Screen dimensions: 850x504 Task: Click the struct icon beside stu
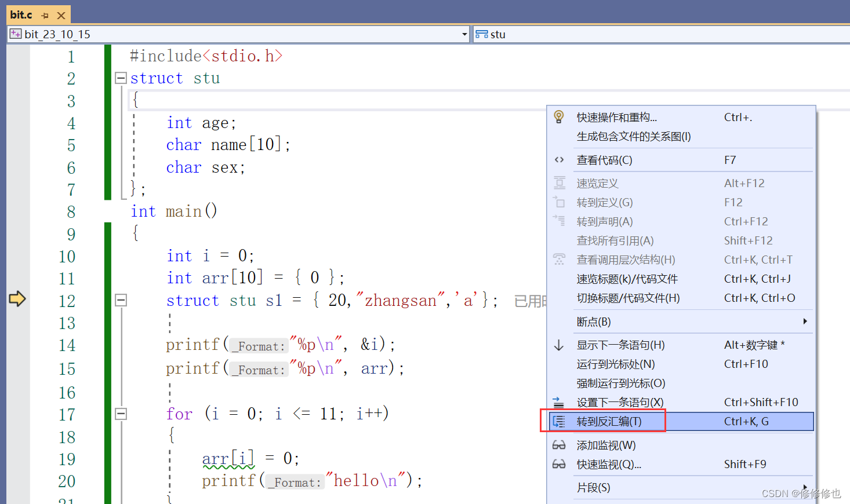click(x=481, y=34)
